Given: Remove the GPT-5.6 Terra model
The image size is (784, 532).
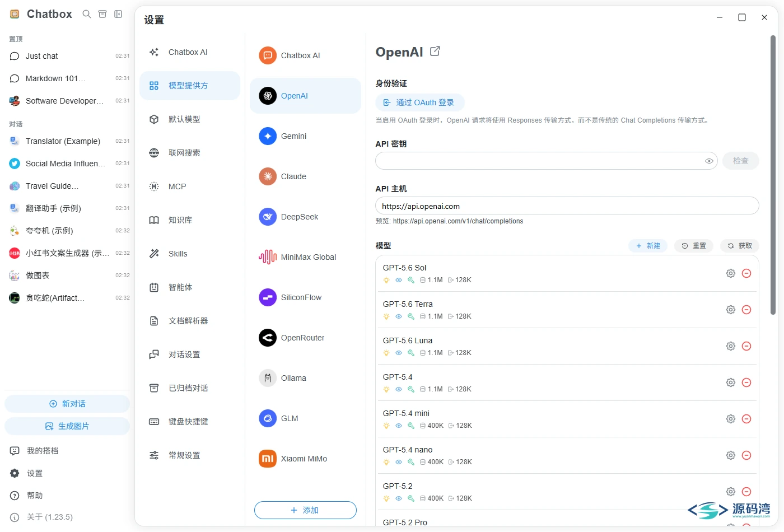Looking at the screenshot, I should pos(746,310).
